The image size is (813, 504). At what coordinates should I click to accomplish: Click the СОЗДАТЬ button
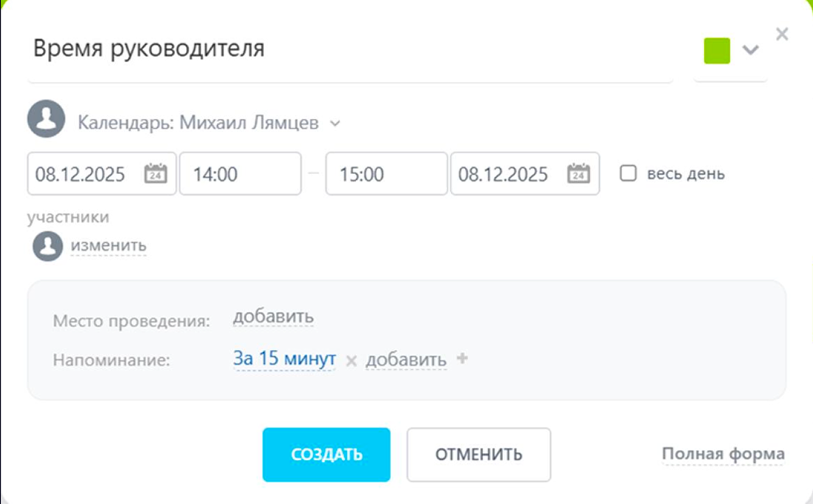click(326, 455)
